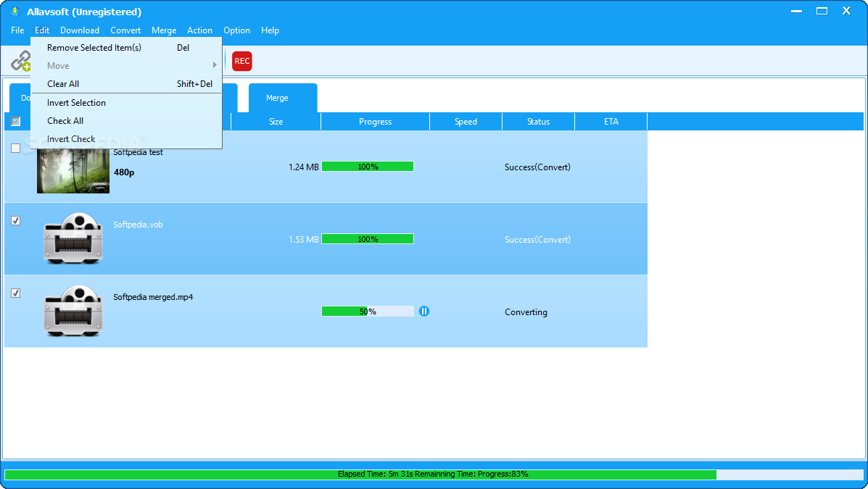Expand the Move submenu

point(57,65)
